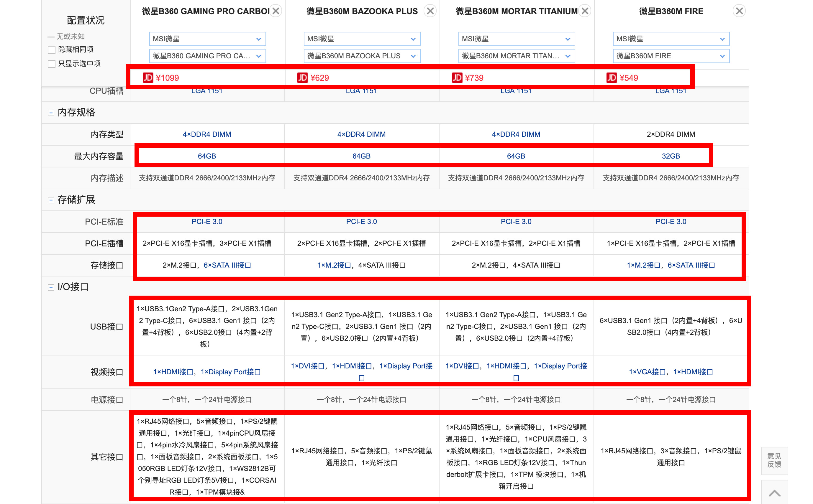The image size is (813, 504).
Task: Click the JD price icon under 微星B360 GAMING PRO CARBON
Action: (148, 78)
